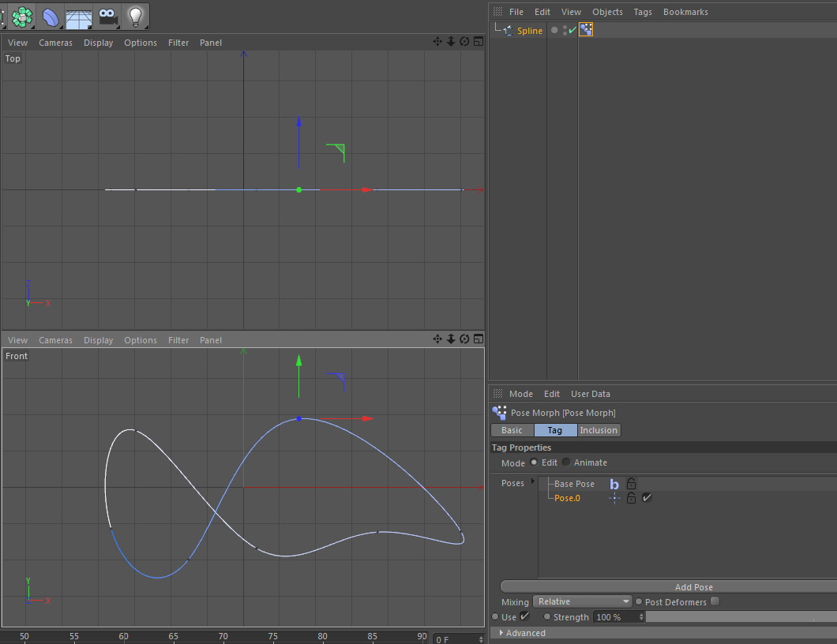Click the Spline object icon in Object Manager
Screen dimensions: 837x644
[x=508, y=31]
